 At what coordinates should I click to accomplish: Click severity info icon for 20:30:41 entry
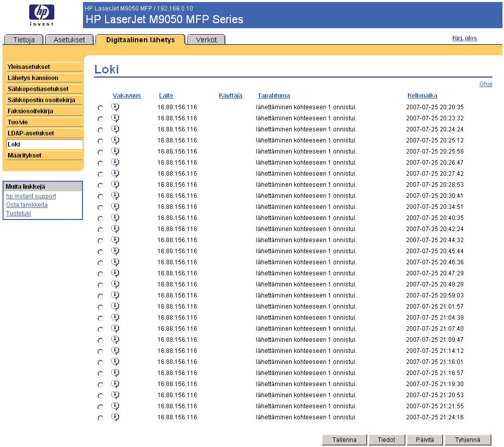click(115, 195)
